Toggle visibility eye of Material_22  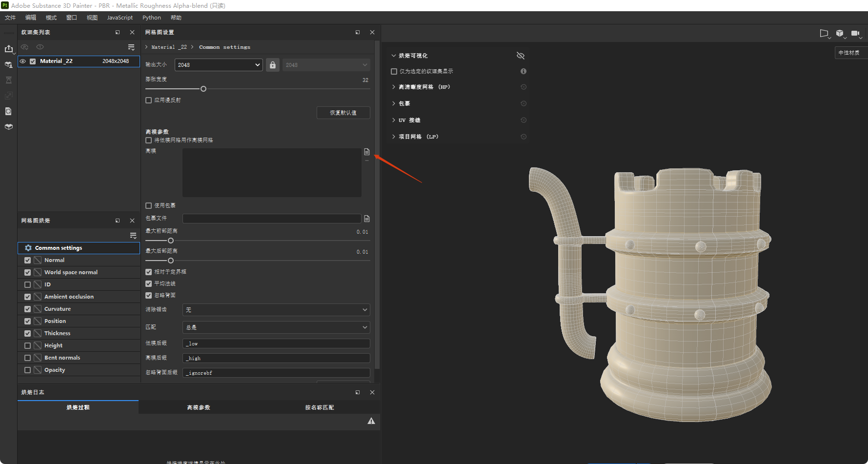coord(23,61)
